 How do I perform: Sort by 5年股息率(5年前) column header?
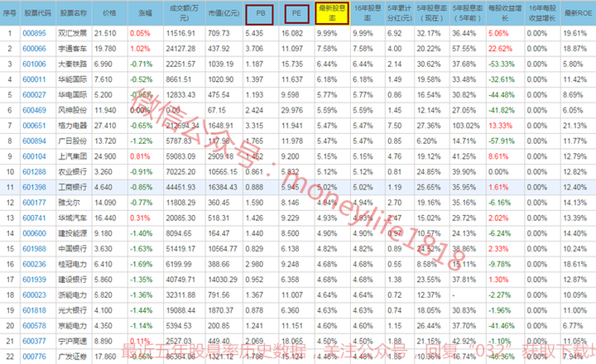(468, 13)
